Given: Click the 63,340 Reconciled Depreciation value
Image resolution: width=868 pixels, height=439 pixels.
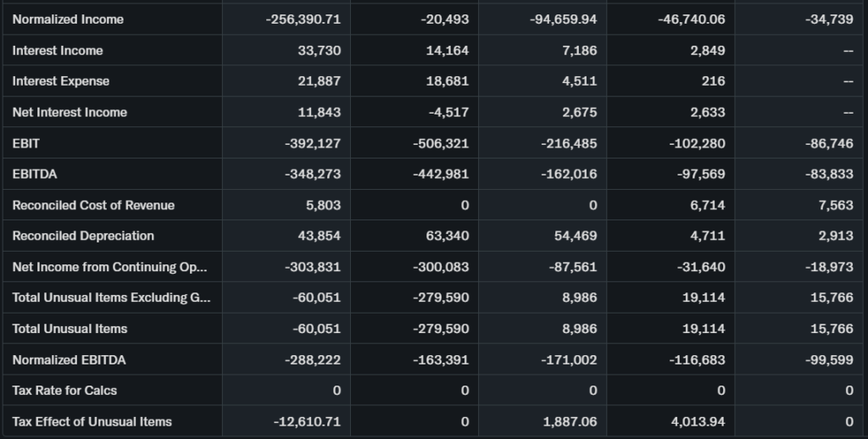Looking at the screenshot, I should click(448, 236).
